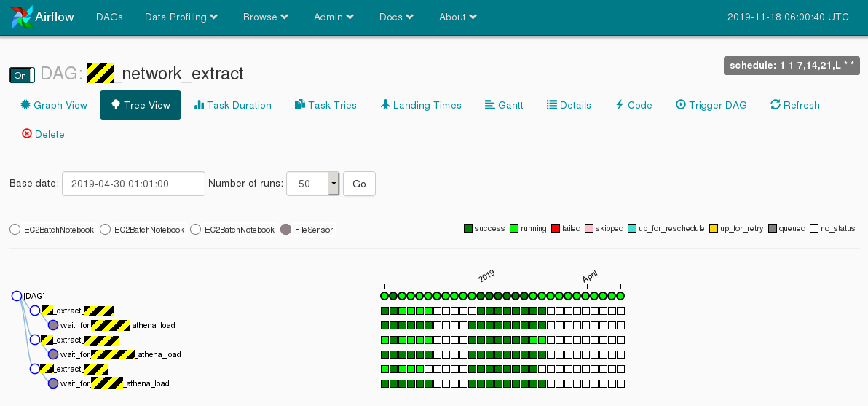The width and height of the screenshot is (868, 406).
Task: Click the Task Tries files icon
Action: [299, 105]
